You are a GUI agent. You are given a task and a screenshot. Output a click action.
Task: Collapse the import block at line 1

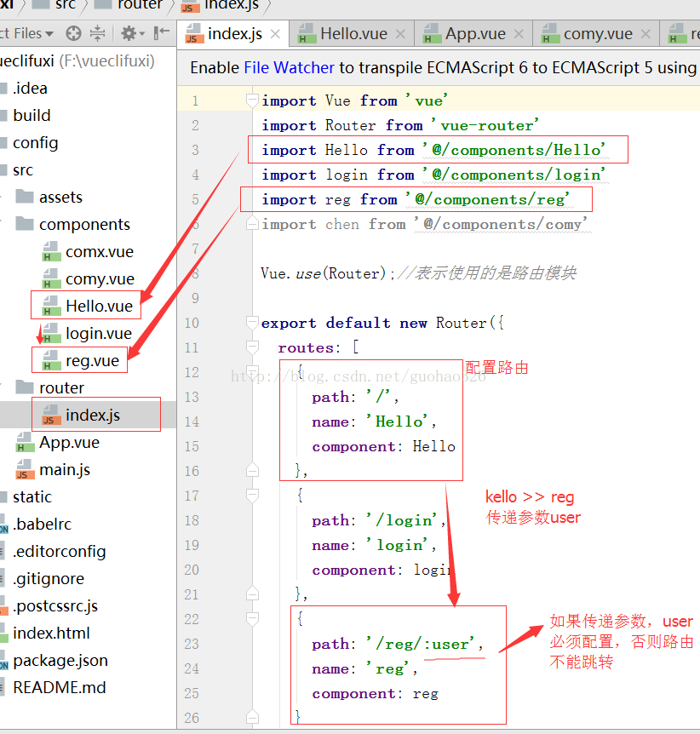coord(252,100)
